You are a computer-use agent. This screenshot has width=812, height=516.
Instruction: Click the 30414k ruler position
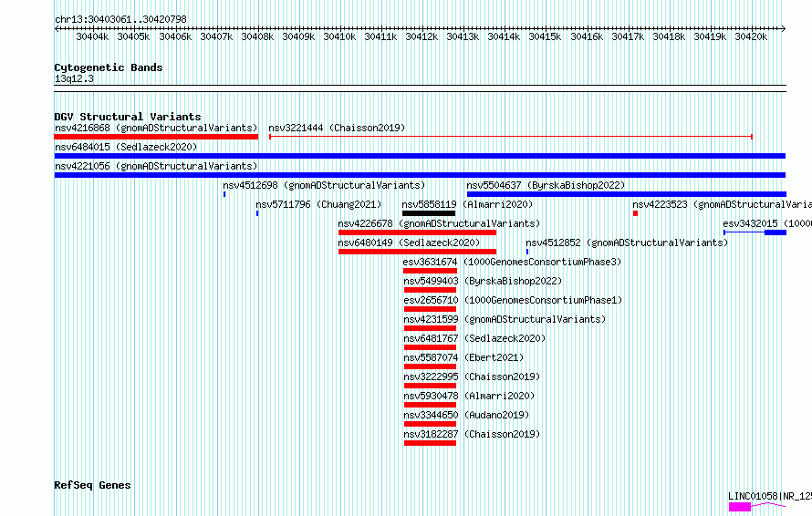(x=504, y=36)
